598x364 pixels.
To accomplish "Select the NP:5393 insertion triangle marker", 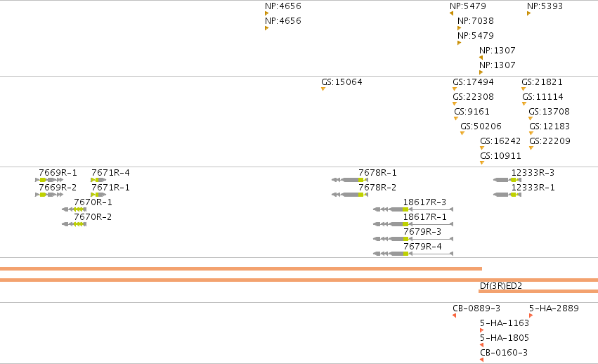I will tap(528, 13).
